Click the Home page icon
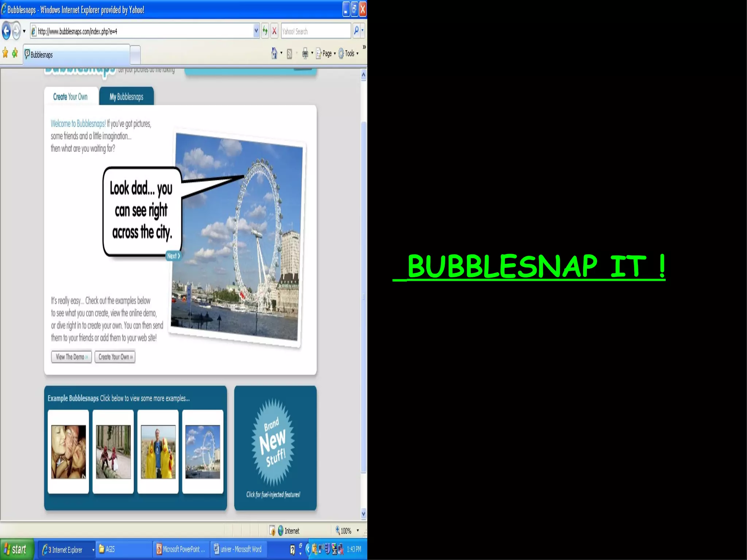 click(274, 54)
